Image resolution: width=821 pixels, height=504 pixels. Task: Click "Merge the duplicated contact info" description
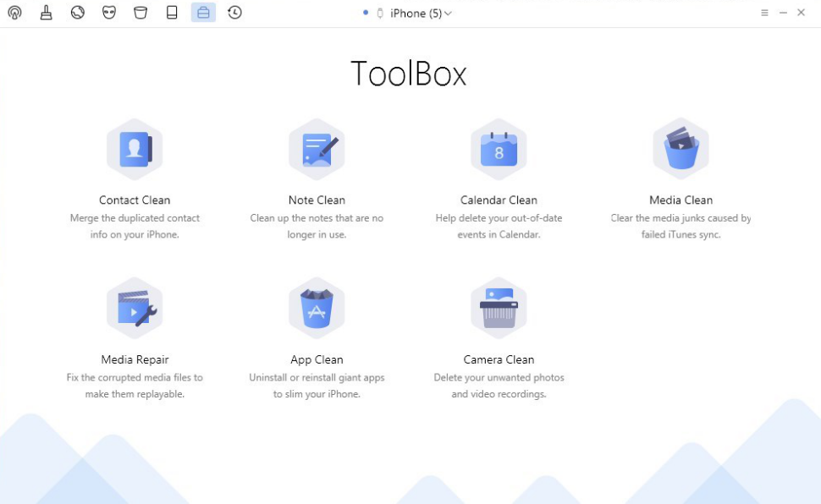pyautogui.click(x=135, y=226)
